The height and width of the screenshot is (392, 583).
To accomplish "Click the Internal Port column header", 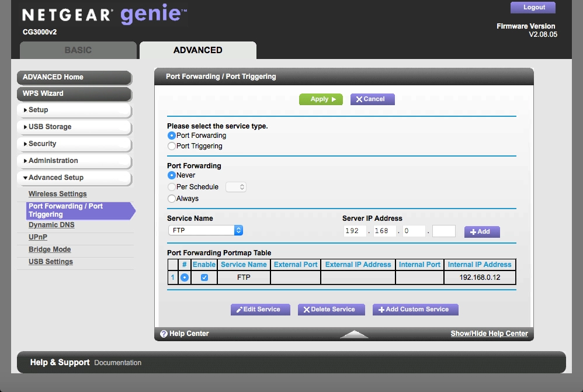I will click(x=420, y=265).
